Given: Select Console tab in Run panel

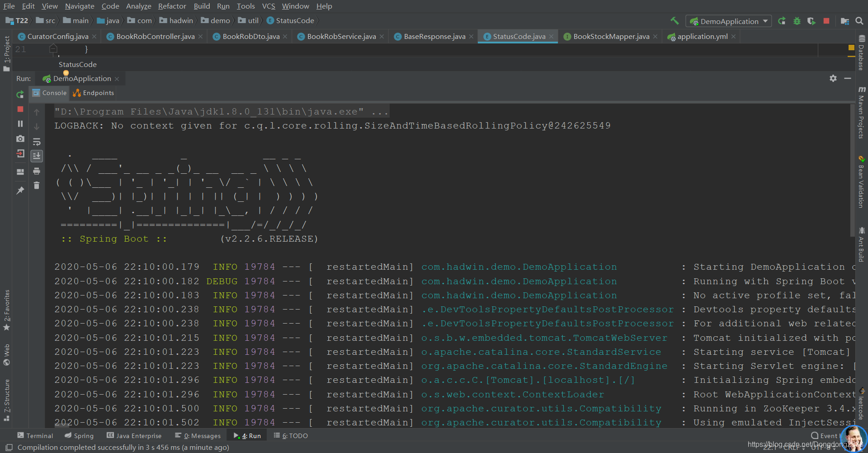Looking at the screenshot, I should pos(50,93).
